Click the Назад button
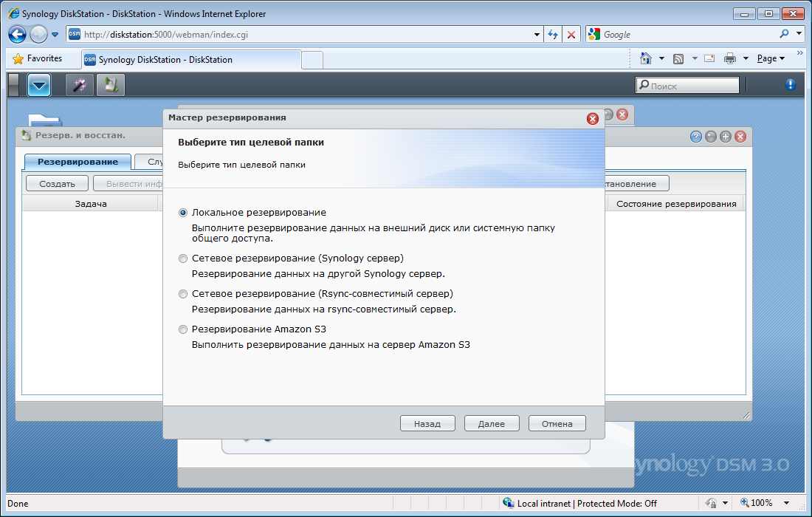The image size is (812, 517). click(x=427, y=423)
